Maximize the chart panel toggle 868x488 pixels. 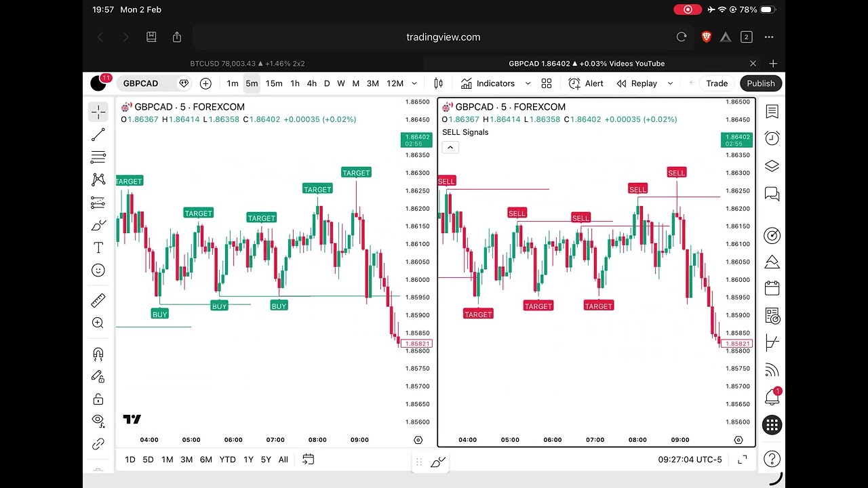(x=743, y=460)
